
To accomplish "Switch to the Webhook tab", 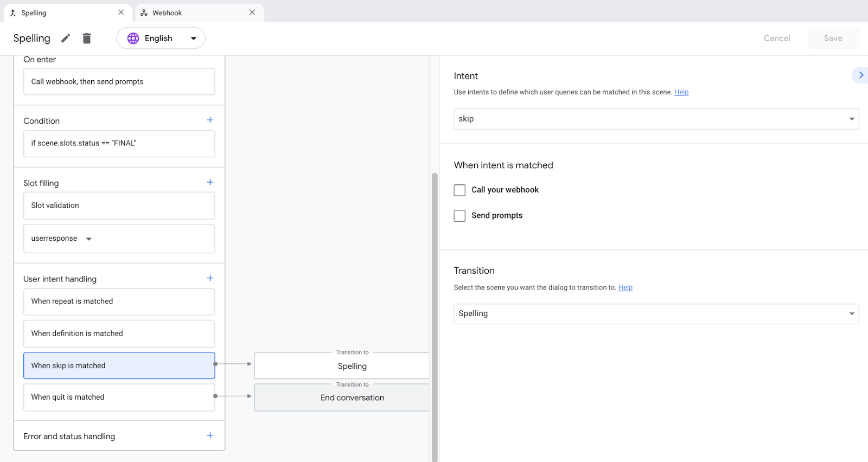I will click(167, 13).
